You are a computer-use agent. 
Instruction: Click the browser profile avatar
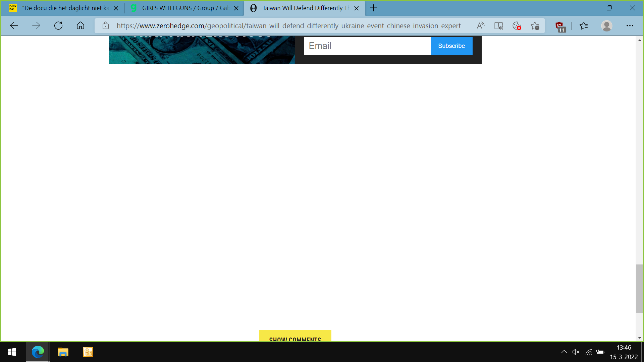tap(607, 25)
